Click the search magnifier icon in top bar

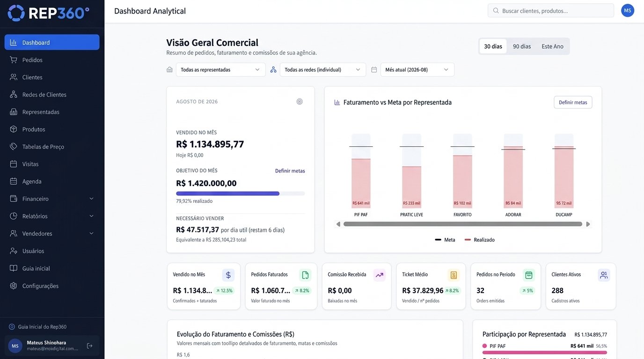tap(496, 10)
